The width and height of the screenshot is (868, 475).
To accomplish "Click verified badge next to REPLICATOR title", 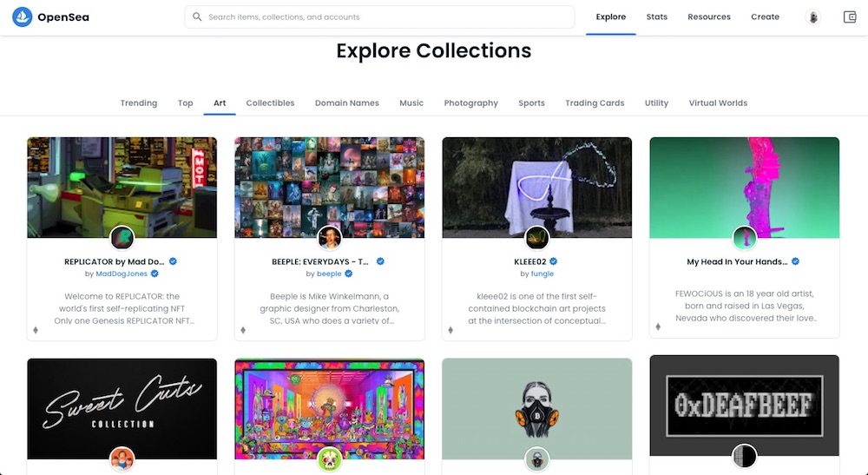I will pos(174,261).
